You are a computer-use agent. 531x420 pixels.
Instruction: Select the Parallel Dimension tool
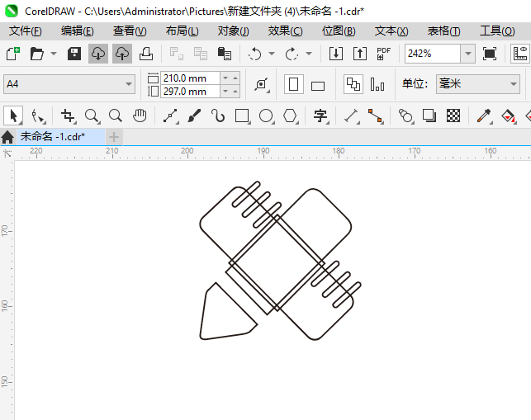pyautogui.click(x=352, y=116)
